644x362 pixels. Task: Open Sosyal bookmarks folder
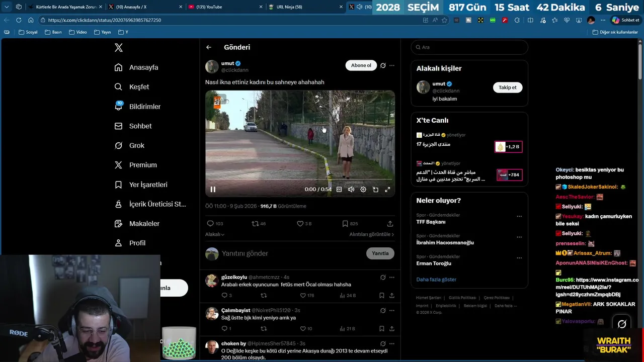[28, 32]
